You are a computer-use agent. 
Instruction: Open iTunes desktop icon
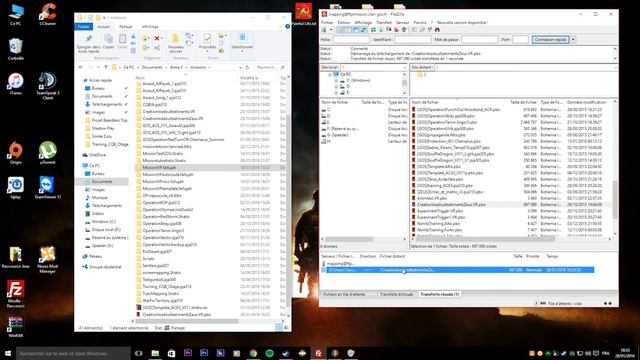pos(16,83)
